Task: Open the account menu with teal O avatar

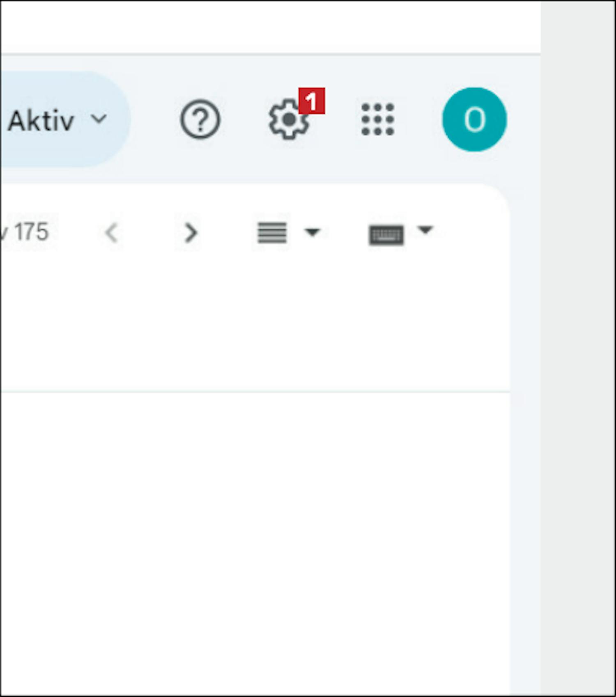Action: (474, 119)
